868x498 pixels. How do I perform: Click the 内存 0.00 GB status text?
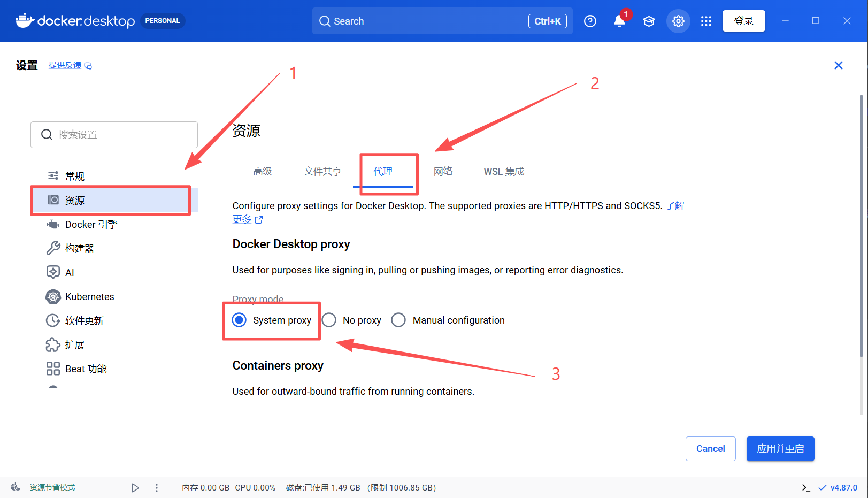click(x=205, y=488)
